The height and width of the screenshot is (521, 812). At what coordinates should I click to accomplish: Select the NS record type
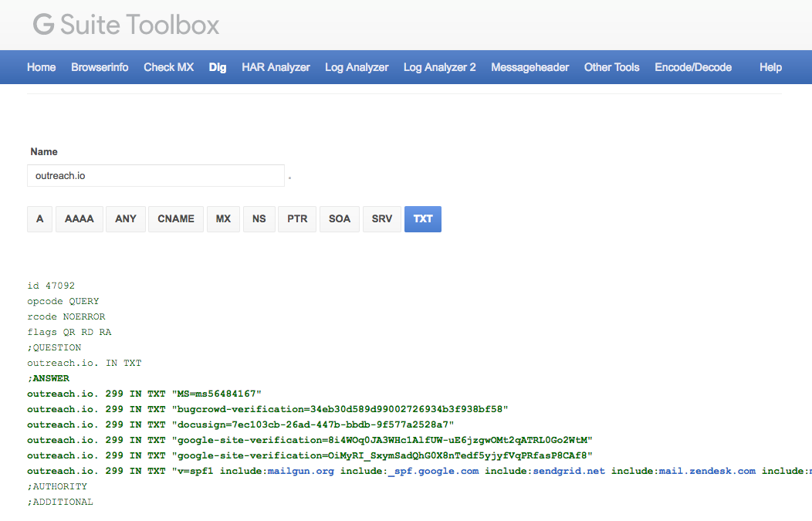point(259,218)
